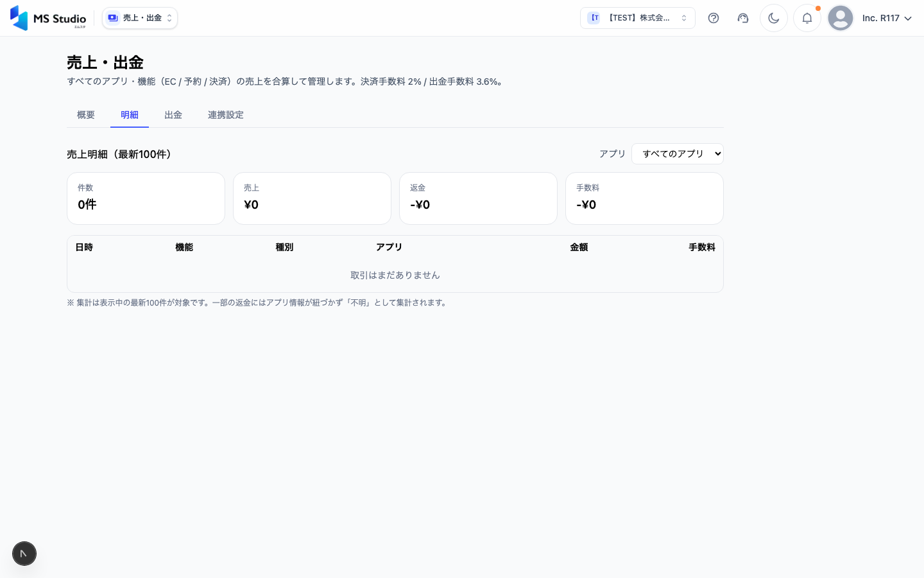Image resolution: width=924 pixels, height=578 pixels.
Task: Go to the 出金 tab
Action: coord(173,115)
